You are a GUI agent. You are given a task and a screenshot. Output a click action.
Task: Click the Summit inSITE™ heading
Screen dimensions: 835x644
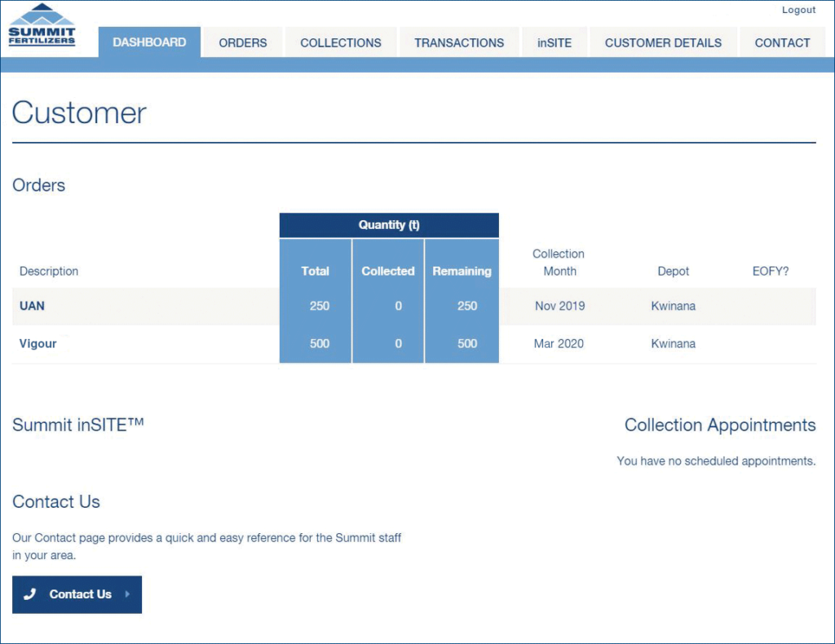(78, 425)
